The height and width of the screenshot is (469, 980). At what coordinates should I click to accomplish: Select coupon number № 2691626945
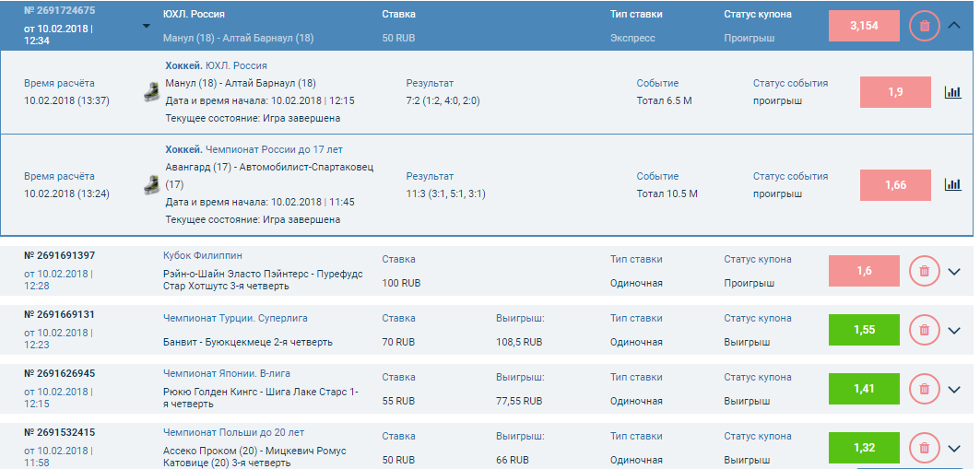click(x=59, y=373)
